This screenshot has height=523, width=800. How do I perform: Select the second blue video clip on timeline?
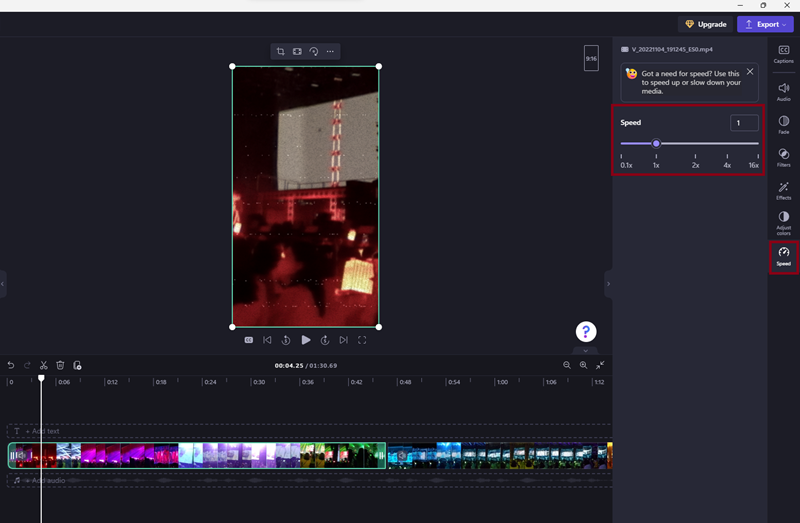499,456
